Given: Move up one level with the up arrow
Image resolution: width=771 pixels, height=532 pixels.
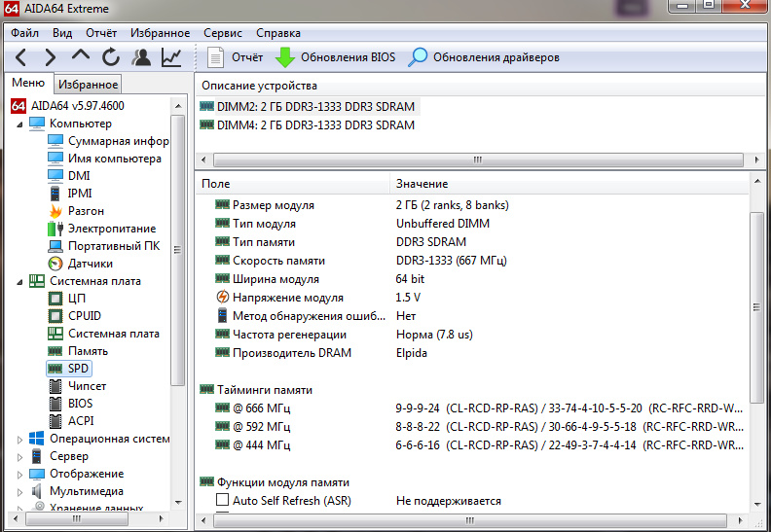Looking at the screenshot, I should [81, 55].
